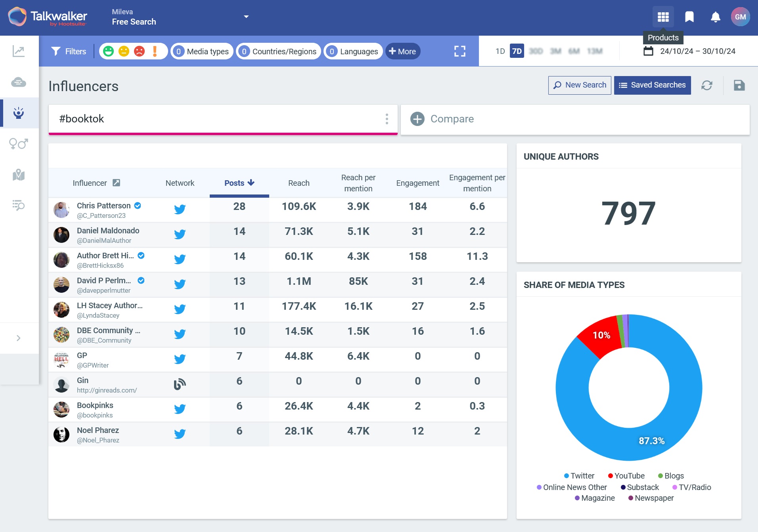Open the Products grid menu
The image size is (758, 532).
(x=663, y=17)
